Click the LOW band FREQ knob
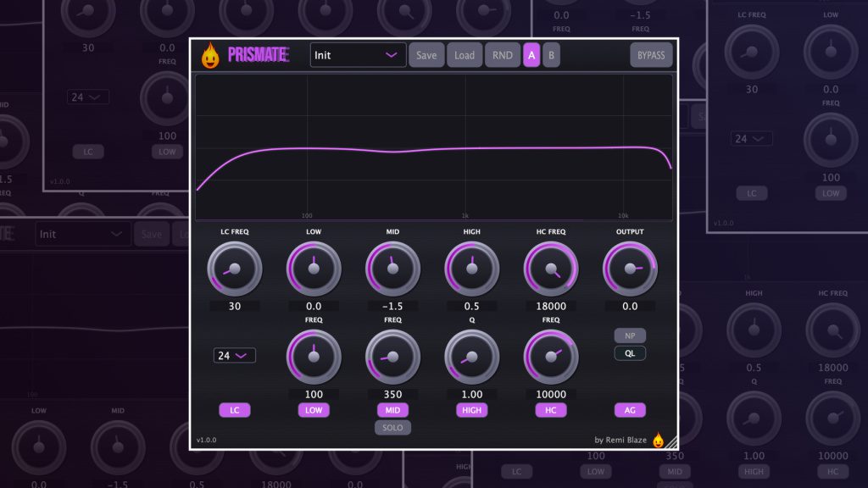The width and height of the screenshot is (868, 488). pyautogui.click(x=314, y=357)
